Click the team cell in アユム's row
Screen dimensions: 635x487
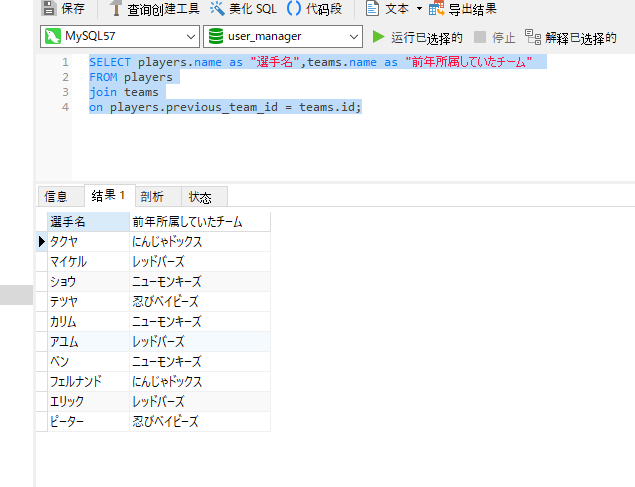(200, 342)
